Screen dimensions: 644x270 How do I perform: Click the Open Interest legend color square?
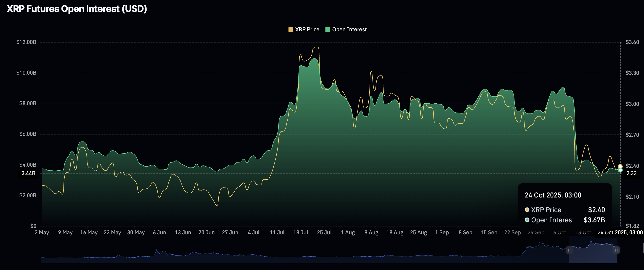[x=327, y=30]
